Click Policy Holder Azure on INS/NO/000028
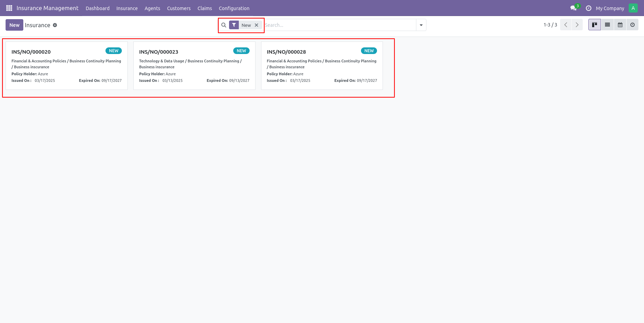 tap(285, 74)
